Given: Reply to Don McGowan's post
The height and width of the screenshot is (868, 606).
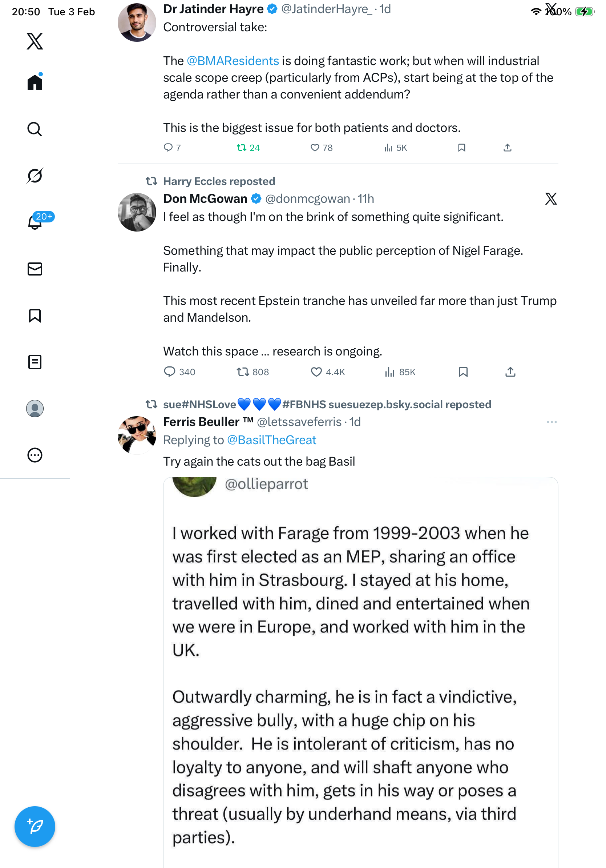Looking at the screenshot, I should coord(169,372).
